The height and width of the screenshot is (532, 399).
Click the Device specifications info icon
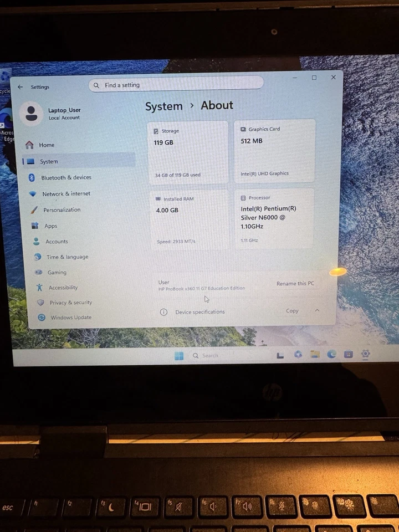tap(163, 312)
